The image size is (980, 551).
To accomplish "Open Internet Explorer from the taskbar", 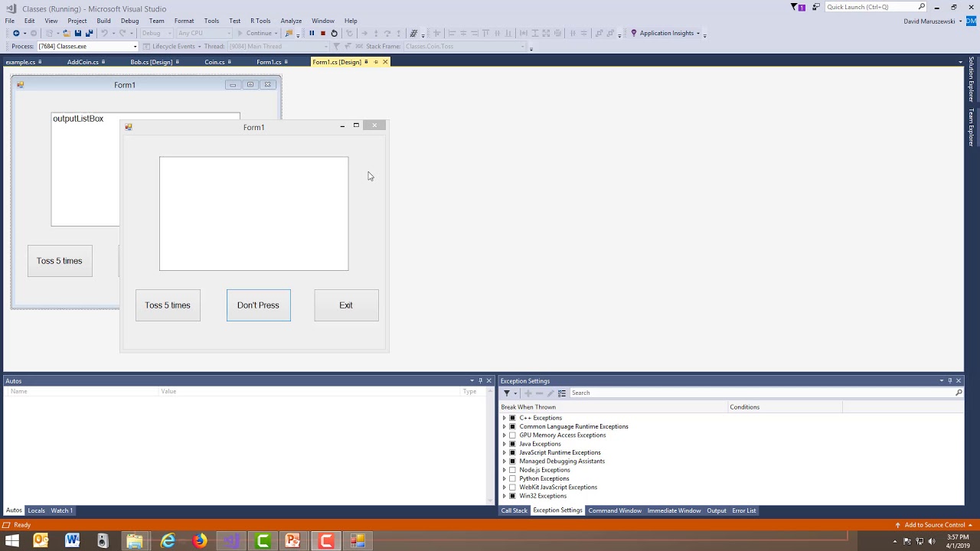I will 168,541.
